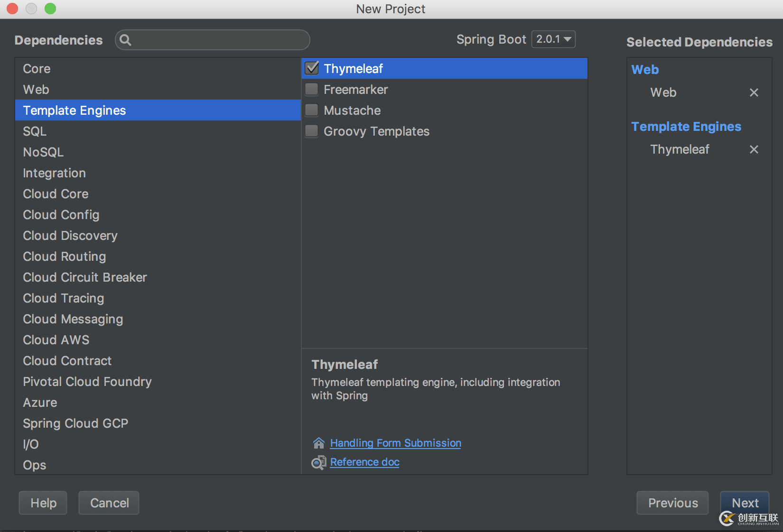Click the green macOS zoom button
Screen dimensions: 783x532
pyautogui.click(x=50, y=9)
